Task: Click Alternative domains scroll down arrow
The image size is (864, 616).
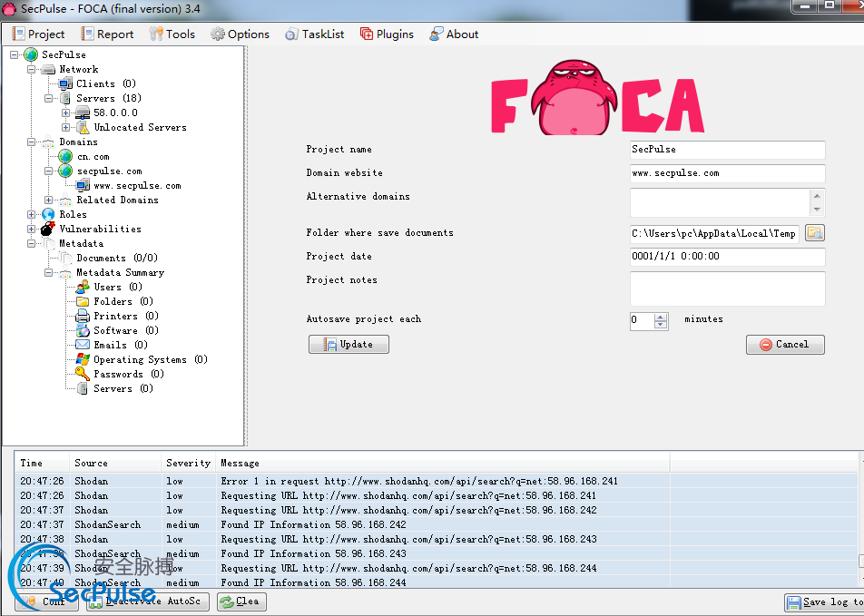Action: [x=817, y=210]
